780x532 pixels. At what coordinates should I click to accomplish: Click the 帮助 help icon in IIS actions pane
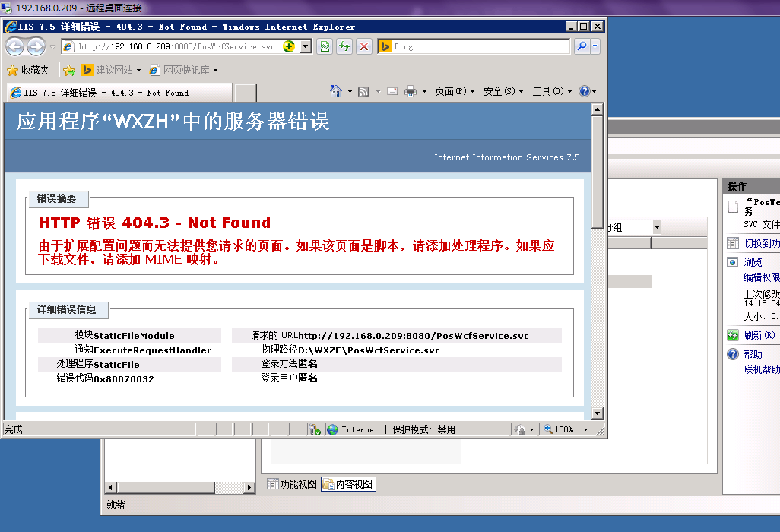[733, 354]
